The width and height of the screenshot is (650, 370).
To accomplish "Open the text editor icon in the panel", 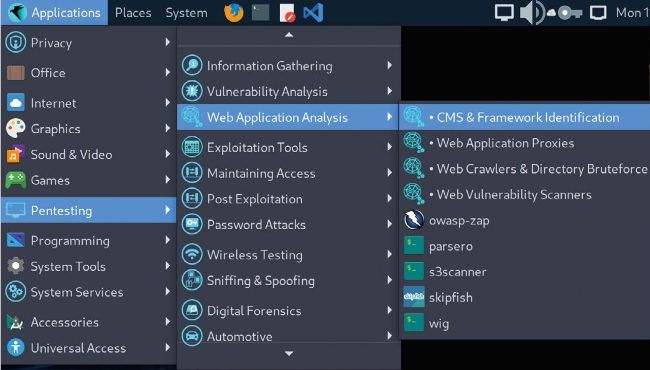I will click(x=287, y=13).
